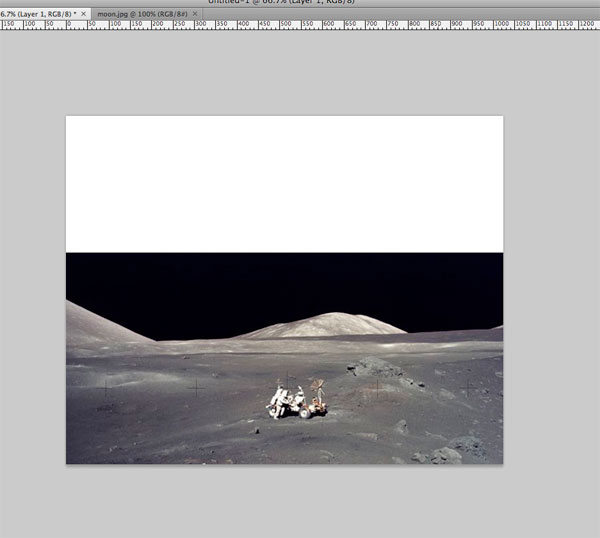Click the central lunar hill on the horizon
Viewport: 600px width, 538px height.
325,325
